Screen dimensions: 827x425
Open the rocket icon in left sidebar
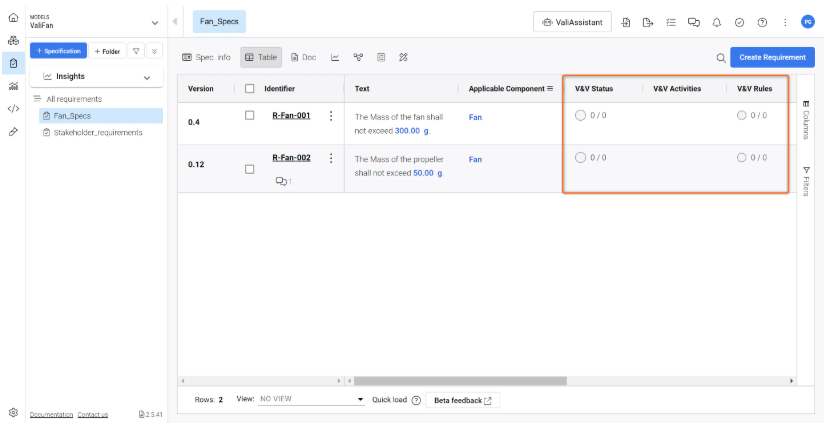click(14, 132)
